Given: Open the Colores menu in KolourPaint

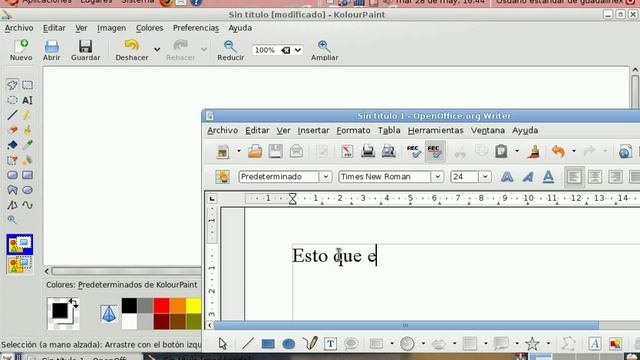Looking at the screenshot, I should click(149, 28).
